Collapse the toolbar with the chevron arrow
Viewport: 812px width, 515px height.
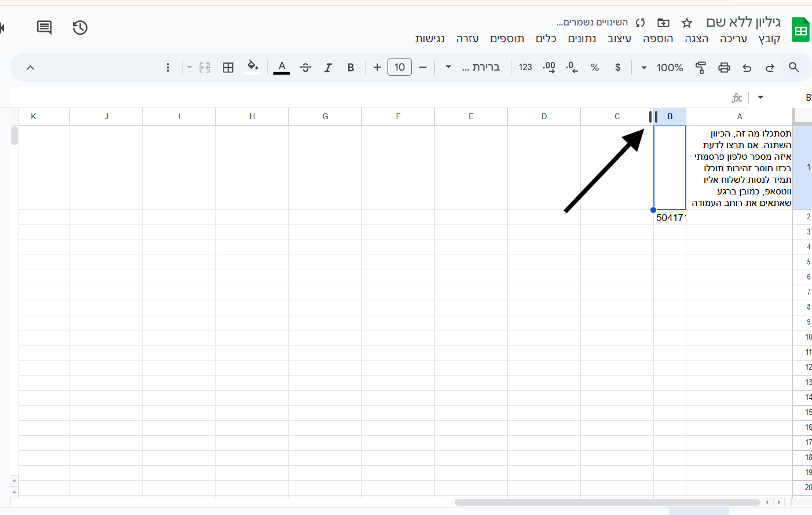tap(30, 67)
